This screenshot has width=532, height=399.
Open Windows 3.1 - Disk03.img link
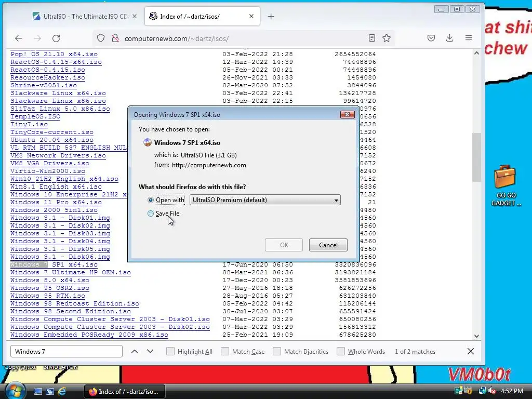pos(60,233)
